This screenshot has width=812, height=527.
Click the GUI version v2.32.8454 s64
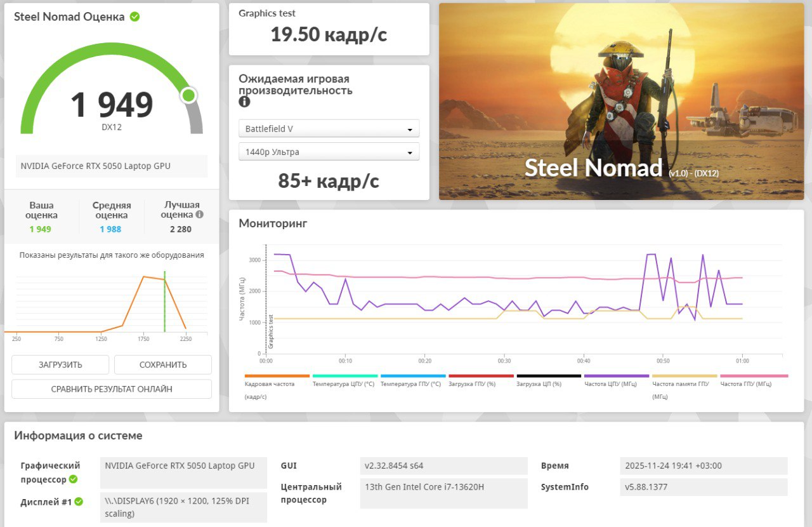coord(443,466)
